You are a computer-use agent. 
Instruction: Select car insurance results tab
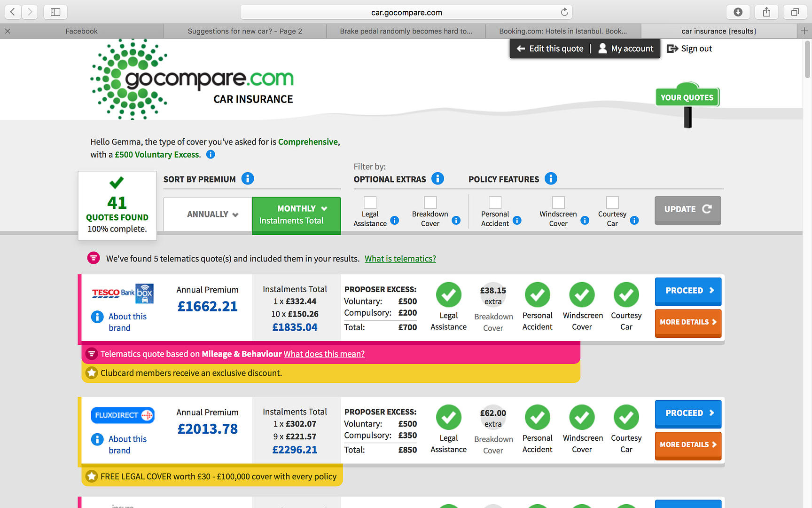pyautogui.click(x=719, y=31)
